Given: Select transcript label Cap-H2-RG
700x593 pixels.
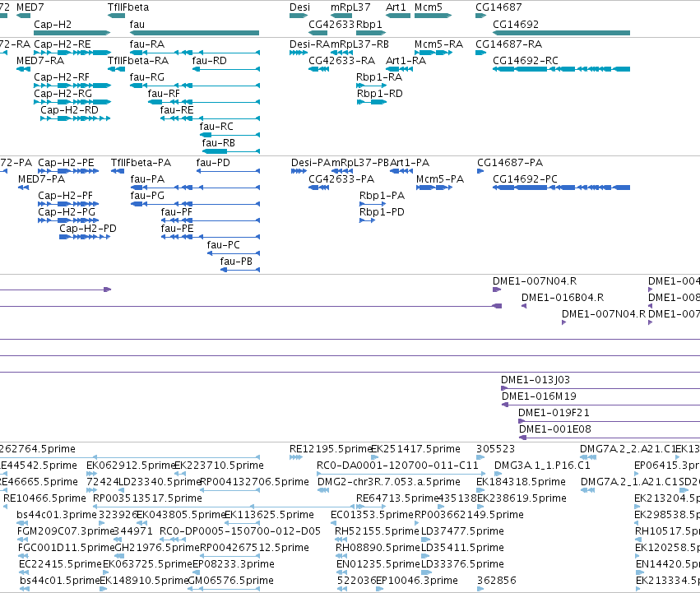Looking at the screenshot, I should 63,94.
